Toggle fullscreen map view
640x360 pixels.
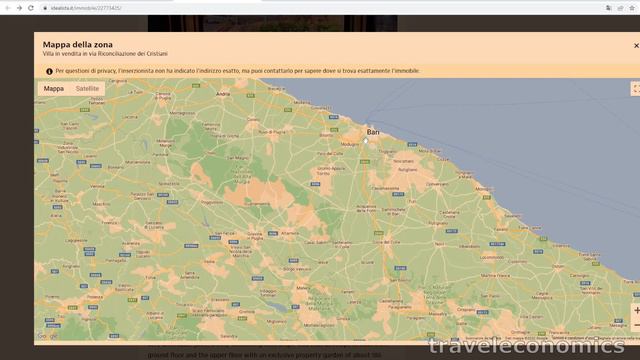(636, 89)
